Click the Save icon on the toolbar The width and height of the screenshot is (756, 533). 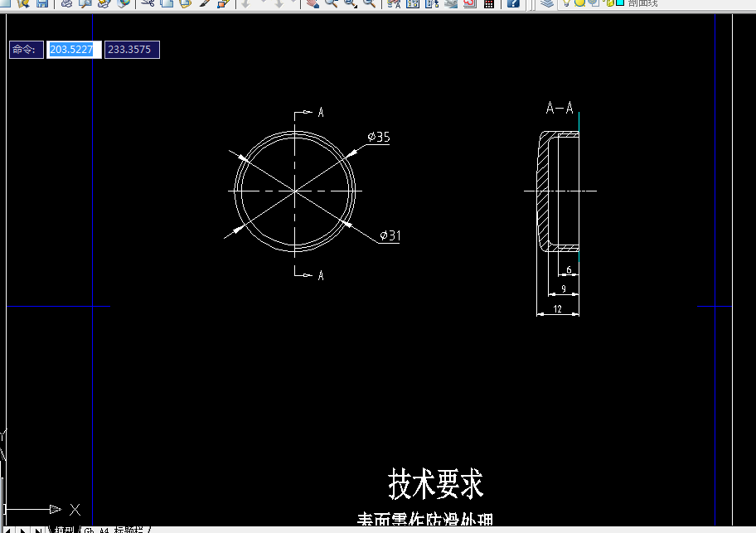[x=41, y=4]
